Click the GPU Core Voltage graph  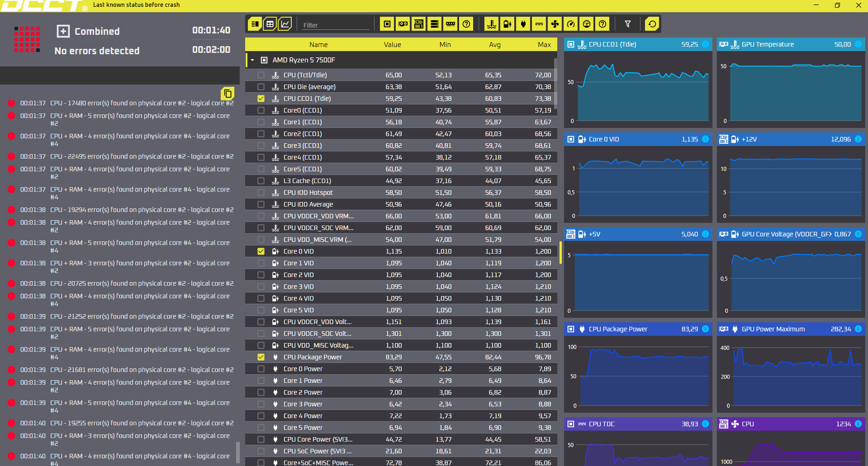pyautogui.click(x=791, y=279)
